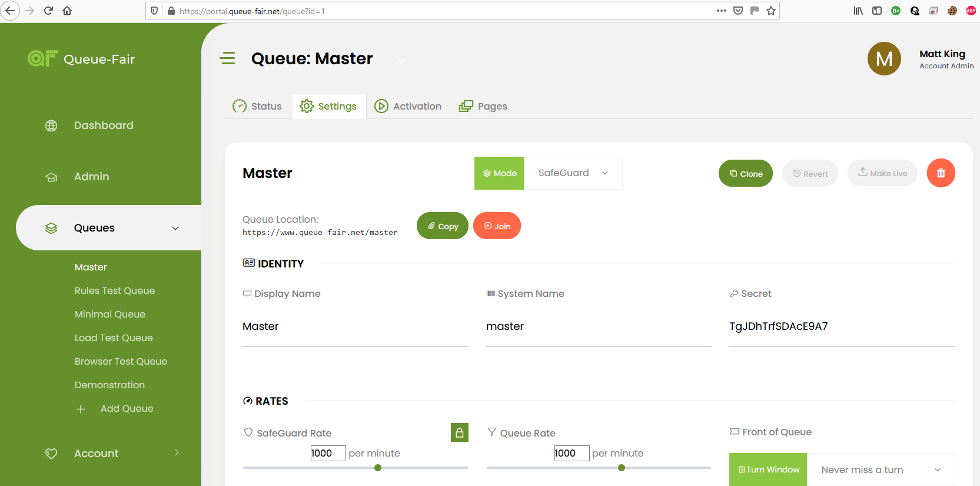Open the page actions three-dots menu

[x=722, y=11]
